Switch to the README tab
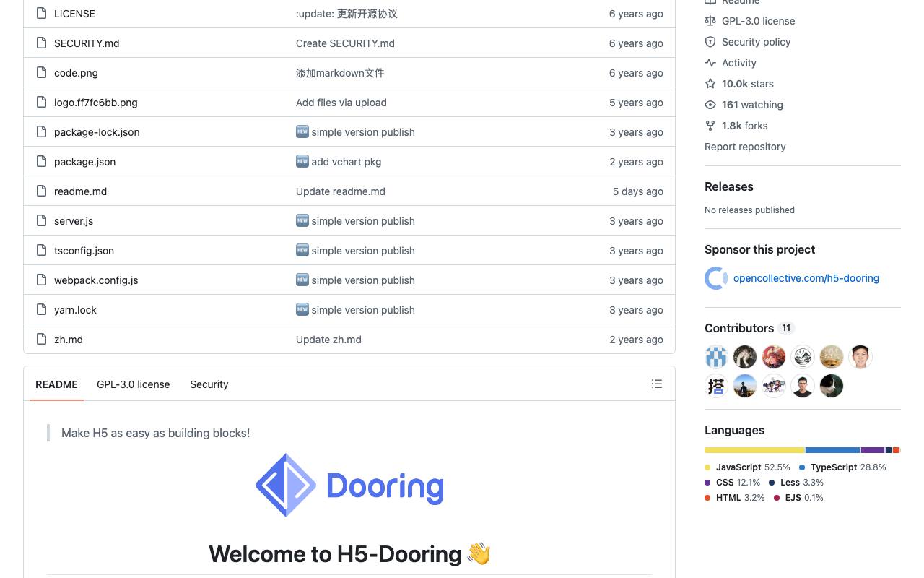Image resolution: width=924 pixels, height=578 pixels. point(56,384)
